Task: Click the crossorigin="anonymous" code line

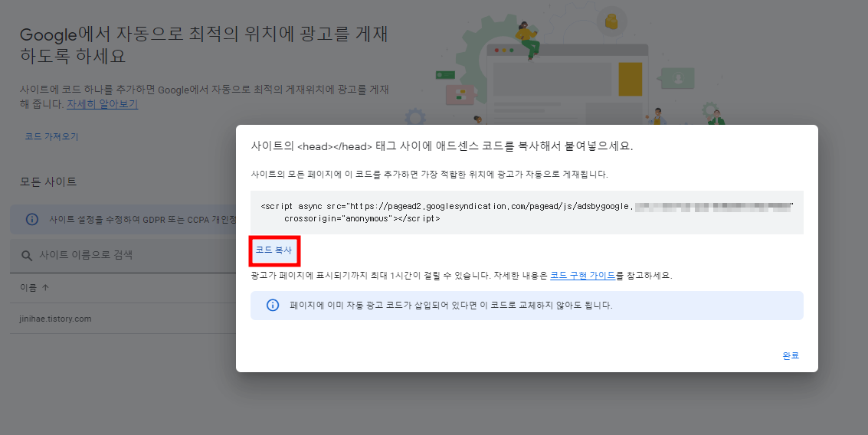Action: pos(362,218)
